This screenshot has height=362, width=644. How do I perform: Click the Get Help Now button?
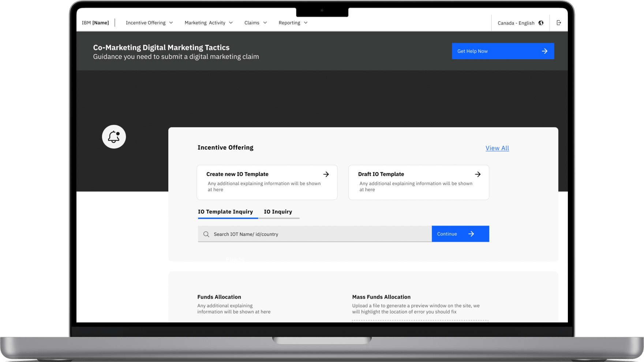click(503, 51)
